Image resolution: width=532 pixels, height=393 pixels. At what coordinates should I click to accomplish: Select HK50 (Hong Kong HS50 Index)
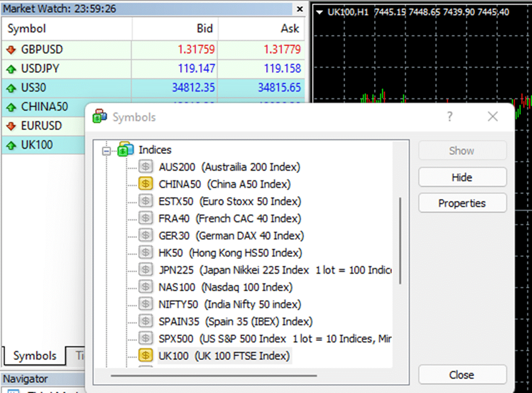[230, 253]
